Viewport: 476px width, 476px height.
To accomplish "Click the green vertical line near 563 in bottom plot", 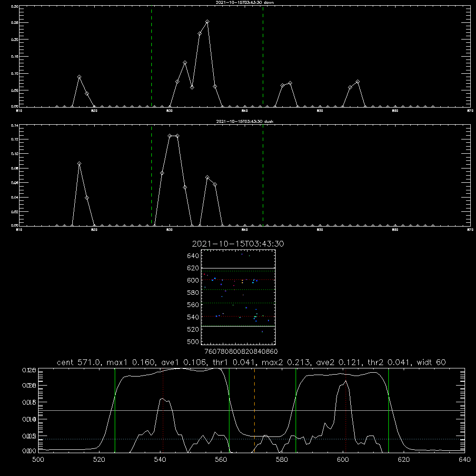I will pos(229,410).
